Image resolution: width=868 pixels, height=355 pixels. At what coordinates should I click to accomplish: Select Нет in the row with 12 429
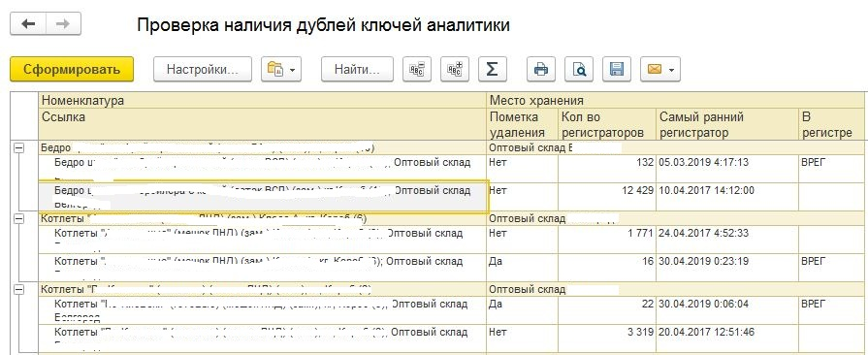522,197
